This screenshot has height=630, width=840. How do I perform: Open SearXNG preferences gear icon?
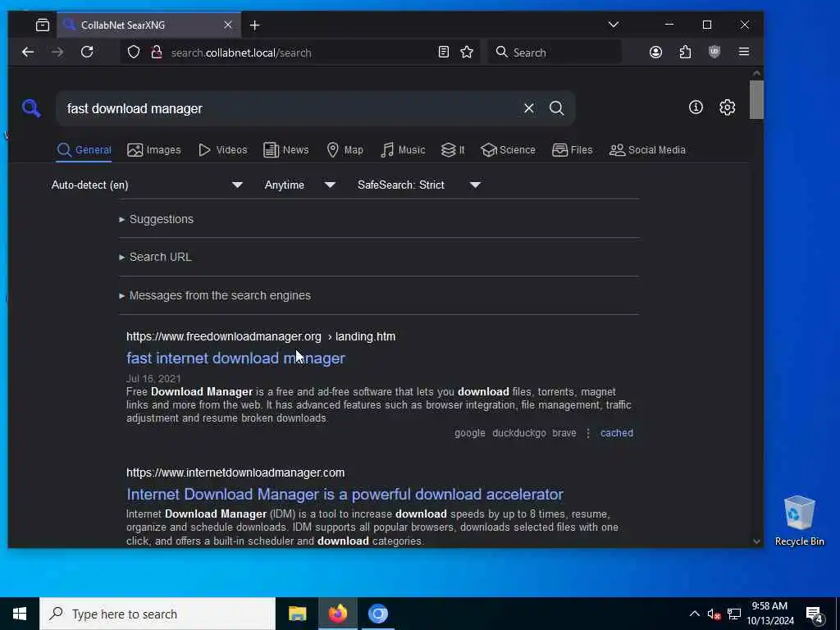pyautogui.click(x=727, y=107)
